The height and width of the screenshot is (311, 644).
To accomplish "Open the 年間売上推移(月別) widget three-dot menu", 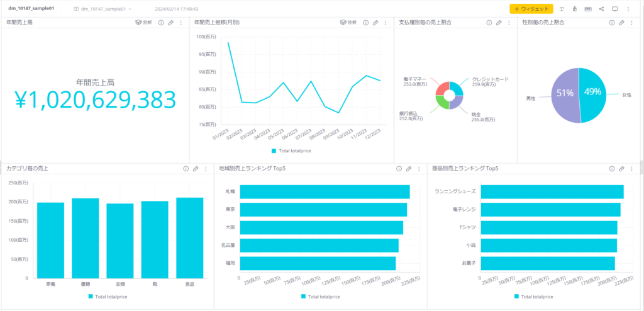I will tap(386, 23).
